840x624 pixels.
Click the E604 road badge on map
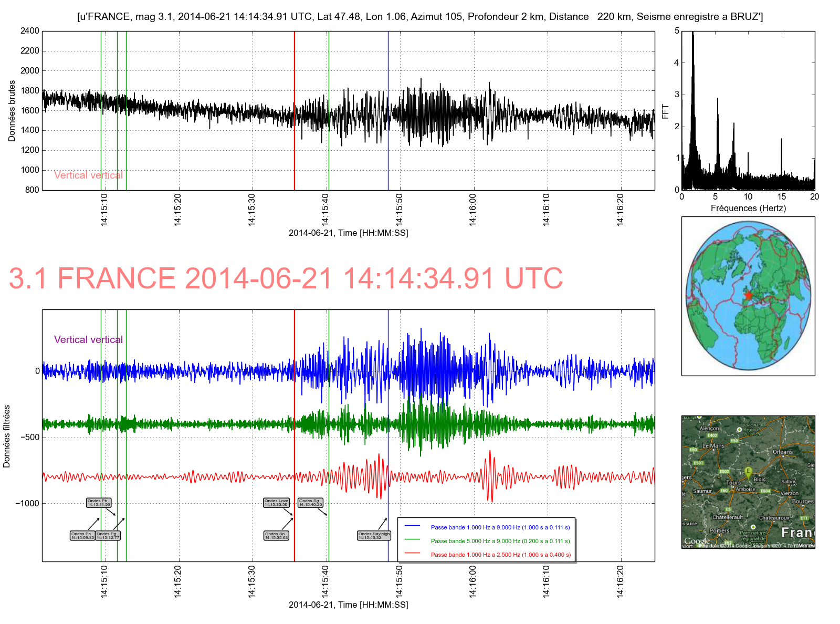[x=765, y=491]
